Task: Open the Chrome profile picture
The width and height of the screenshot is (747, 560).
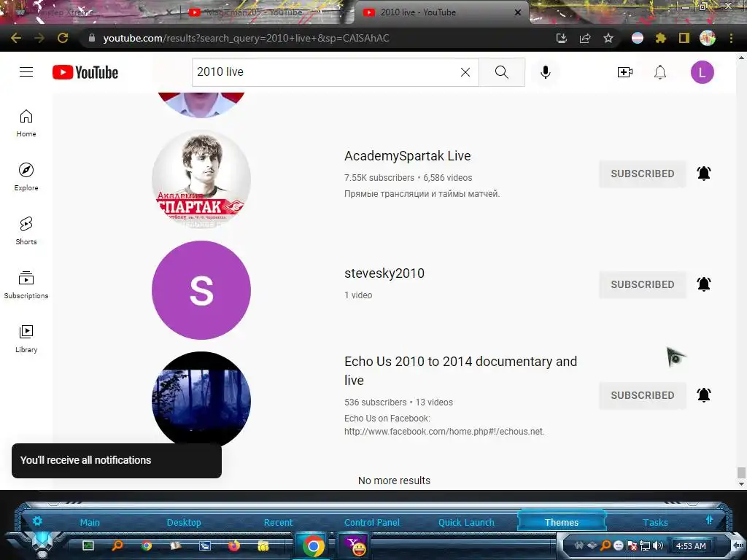Action: click(x=708, y=38)
